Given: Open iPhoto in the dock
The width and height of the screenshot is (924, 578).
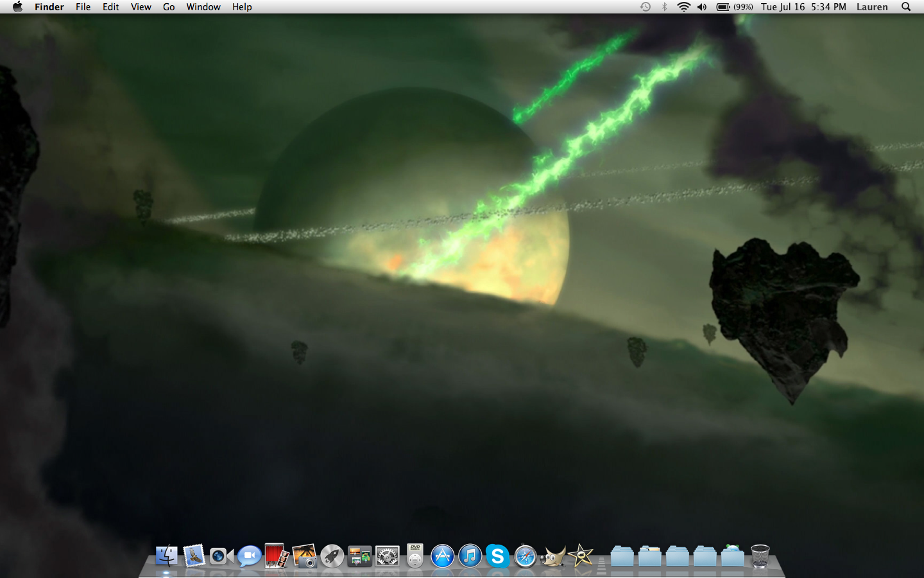Looking at the screenshot, I should pyautogui.click(x=304, y=556).
